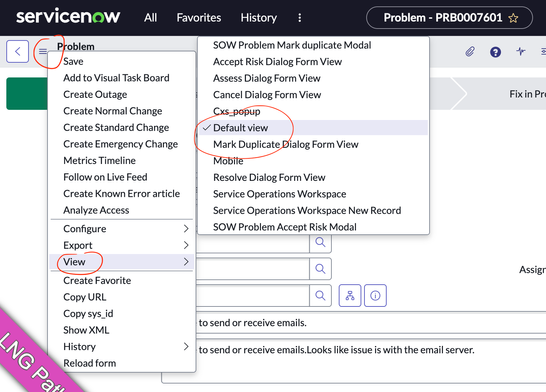Viewport: 546px width, 392px height.
Task: Select Create Emergency Change
Action: click(x=122, y=144)
